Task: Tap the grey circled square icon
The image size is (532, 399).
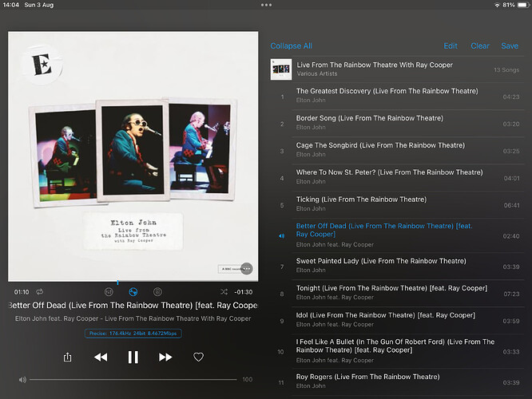Action: [158, 292]
